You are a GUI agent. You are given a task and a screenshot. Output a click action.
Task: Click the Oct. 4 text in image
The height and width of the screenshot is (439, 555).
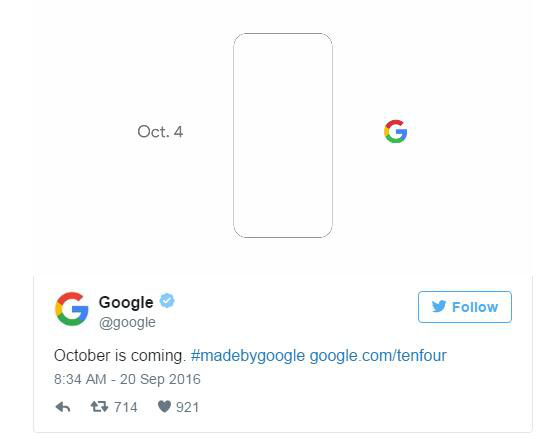160,132
